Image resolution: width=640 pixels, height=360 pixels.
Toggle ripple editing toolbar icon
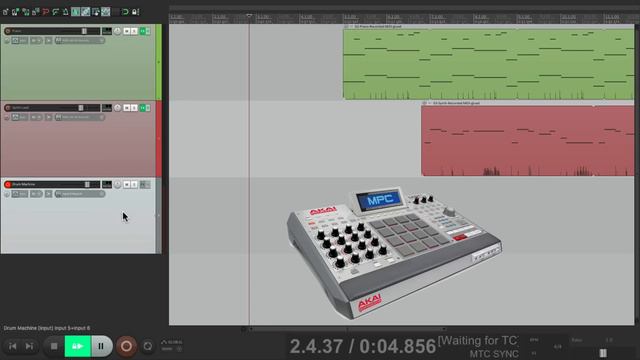[96, 12]
